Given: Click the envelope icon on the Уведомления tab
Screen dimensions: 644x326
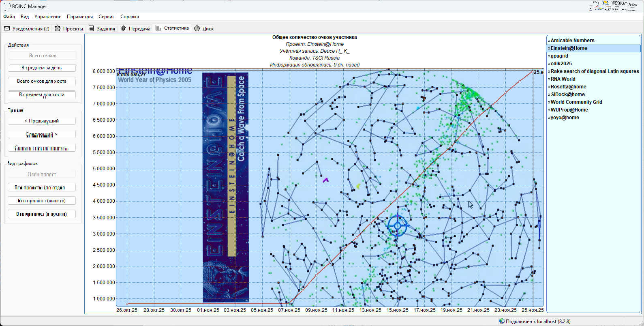Looking at the screenshot, I should tap(7, 29).
